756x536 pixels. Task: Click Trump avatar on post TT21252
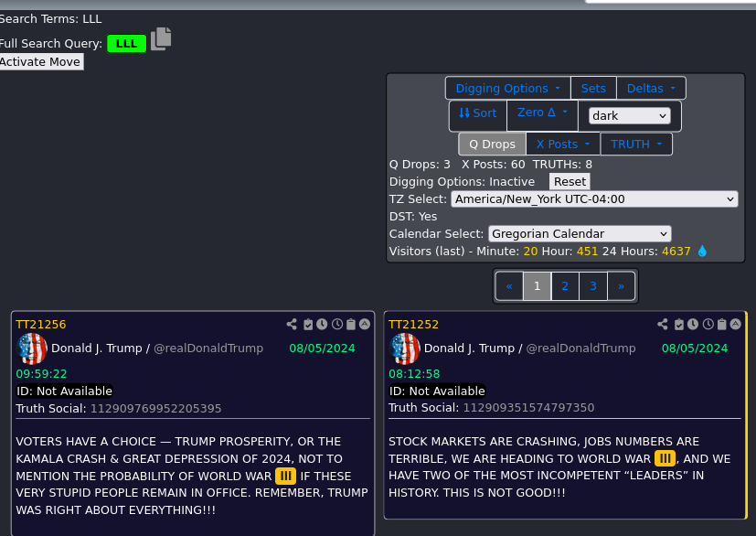point(405,348)
